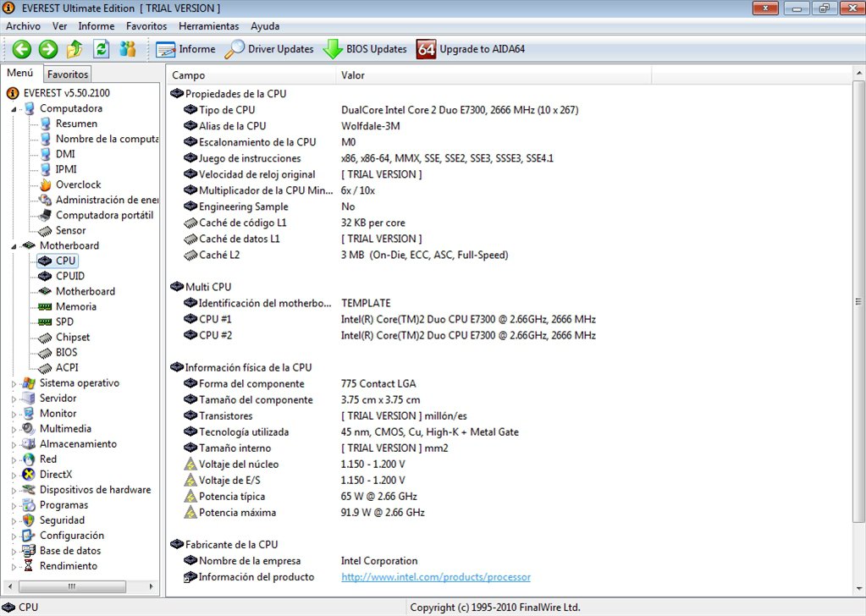
Task: Expand the Sistema operativo node
Action: [14, 383]
